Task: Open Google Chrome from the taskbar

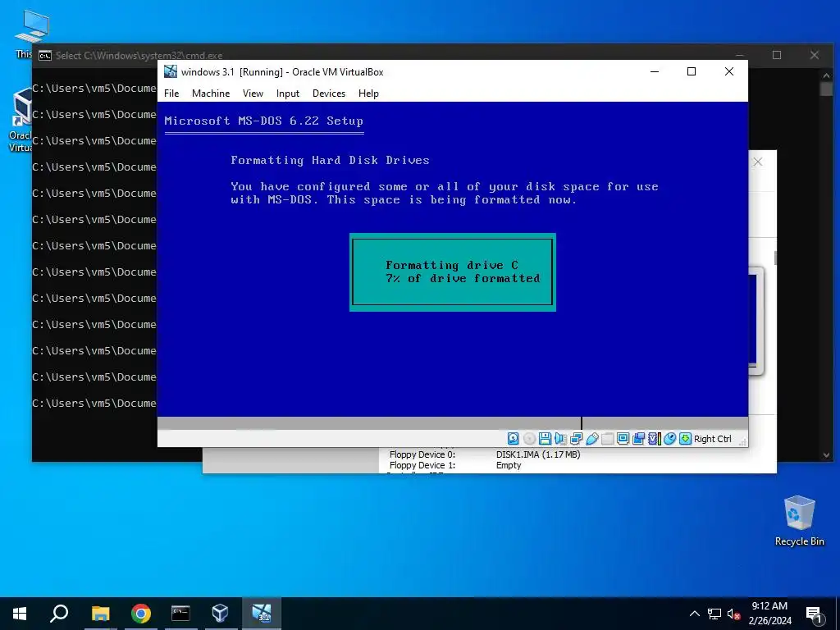Action: pyautogui.click(x=140, y=614)
